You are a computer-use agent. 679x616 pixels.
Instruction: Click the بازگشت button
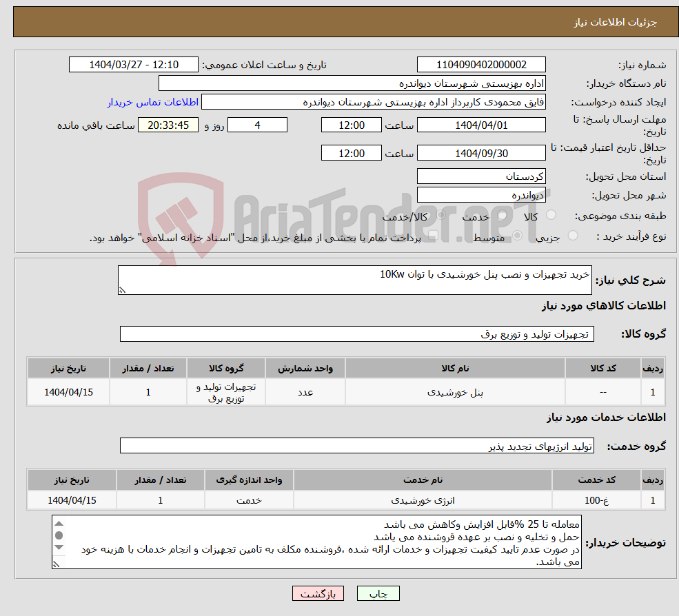click(318, 593)
